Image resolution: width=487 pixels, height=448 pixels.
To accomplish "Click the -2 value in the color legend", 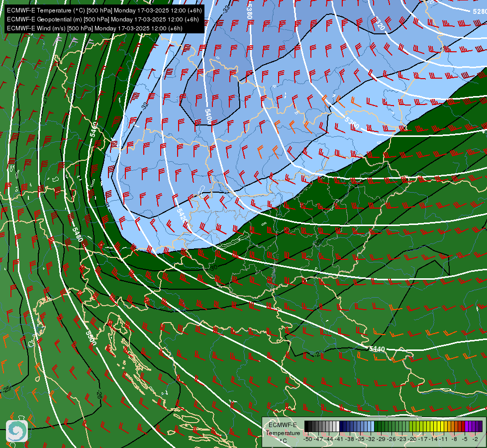I will [x=475, y=439].
